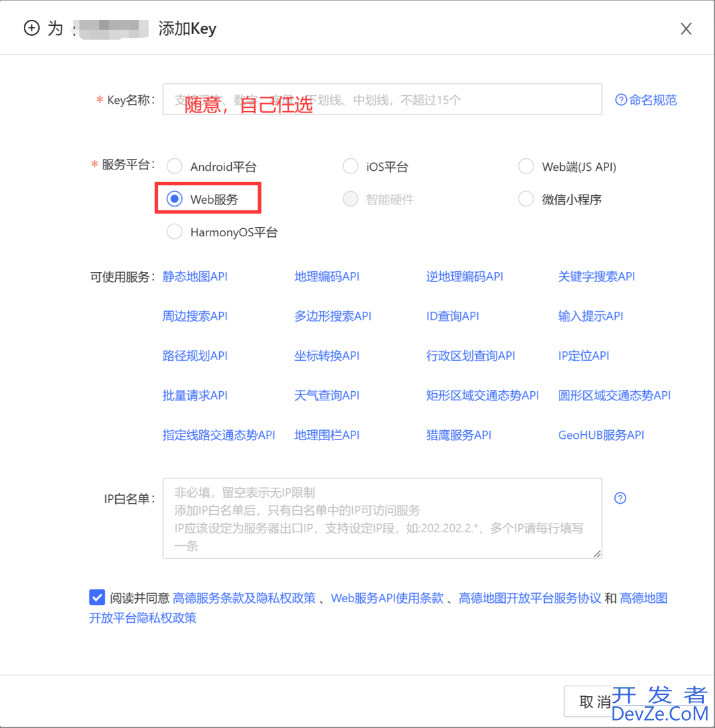Open the 坐标转换API link

click(x=327, y=356)
